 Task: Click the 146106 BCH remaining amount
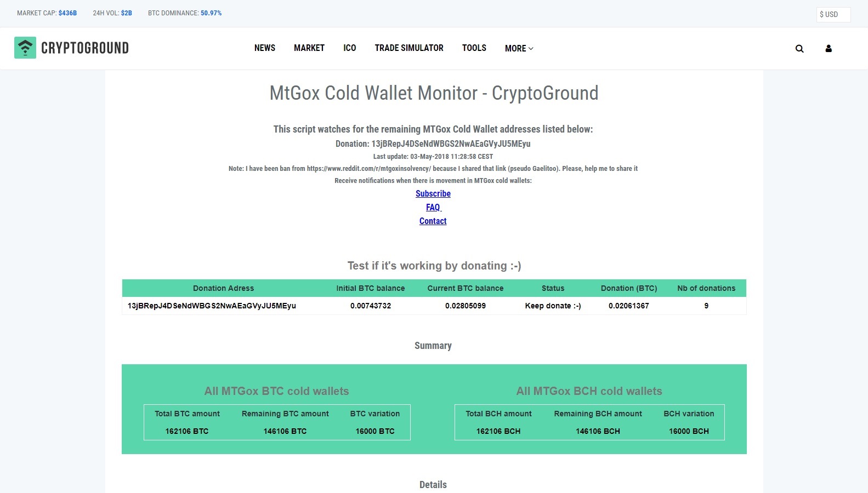pos(598,431)
